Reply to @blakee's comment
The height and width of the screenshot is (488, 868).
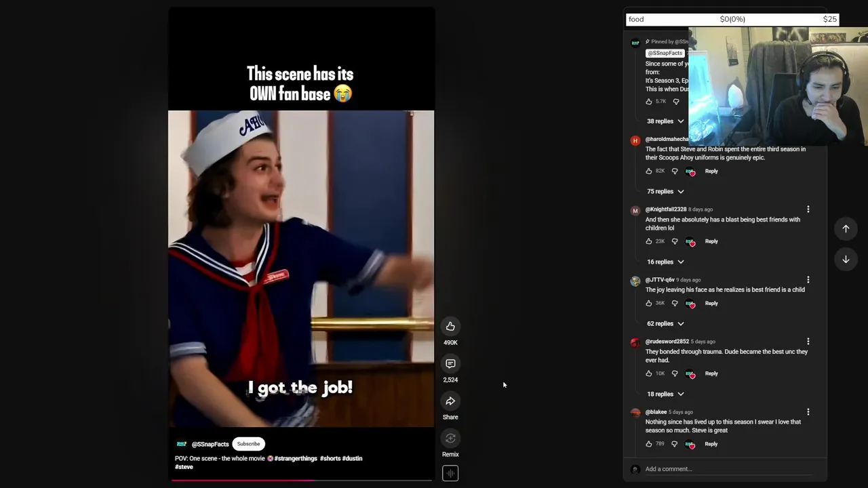(711, 444)
